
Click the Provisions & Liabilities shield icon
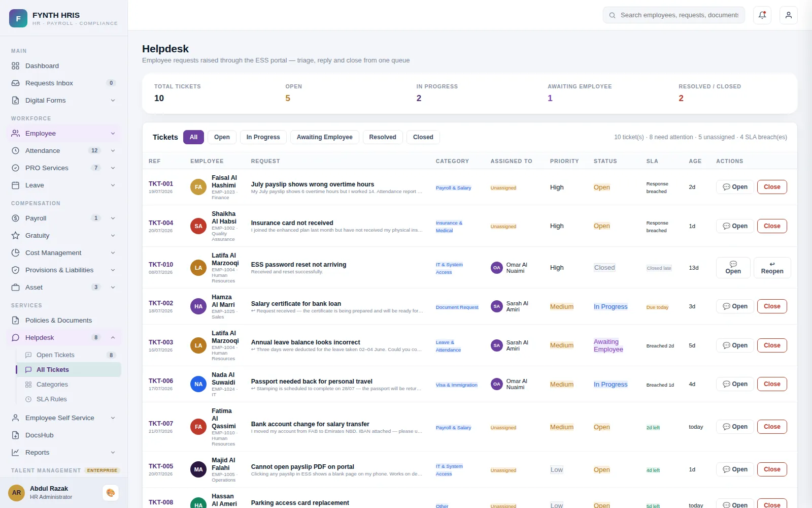[16, 270]
